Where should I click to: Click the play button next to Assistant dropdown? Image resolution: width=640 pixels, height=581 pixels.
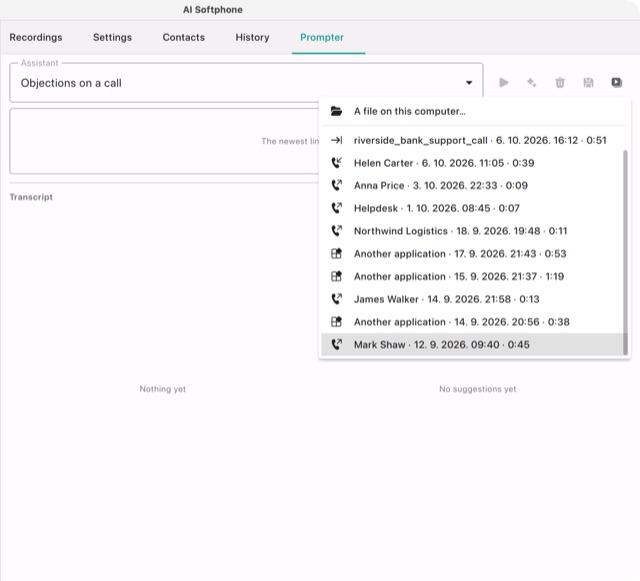[x=504, y=83]
